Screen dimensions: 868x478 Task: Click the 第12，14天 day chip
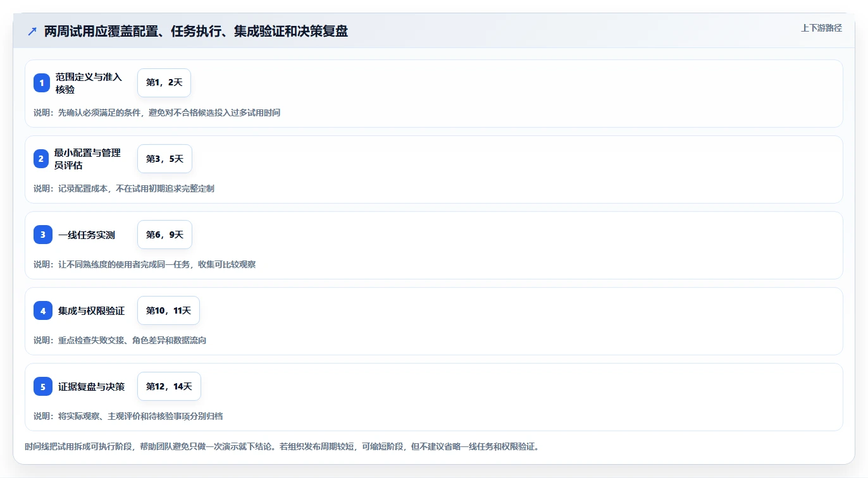(x=169, y=386)
